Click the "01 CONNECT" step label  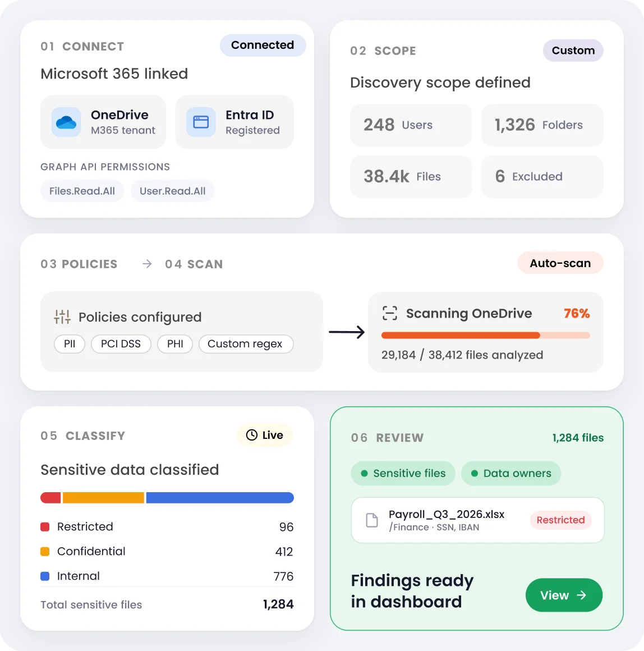pos(82,47)
